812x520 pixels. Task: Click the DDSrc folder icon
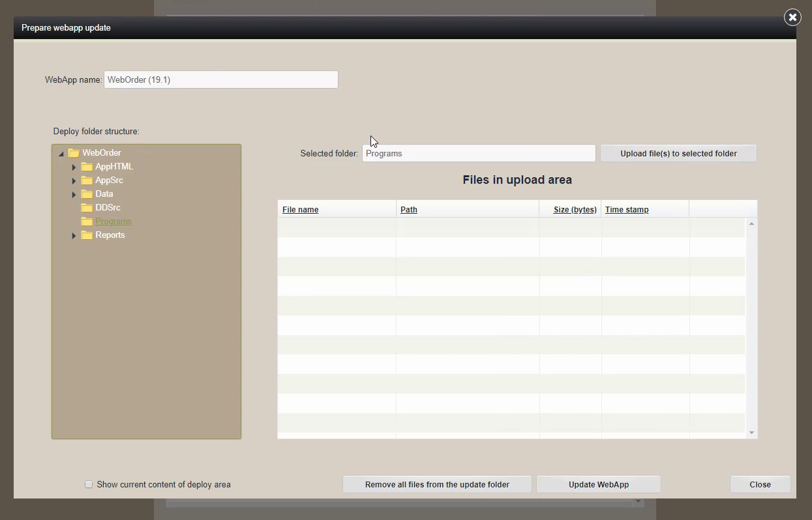coord(87,208)
